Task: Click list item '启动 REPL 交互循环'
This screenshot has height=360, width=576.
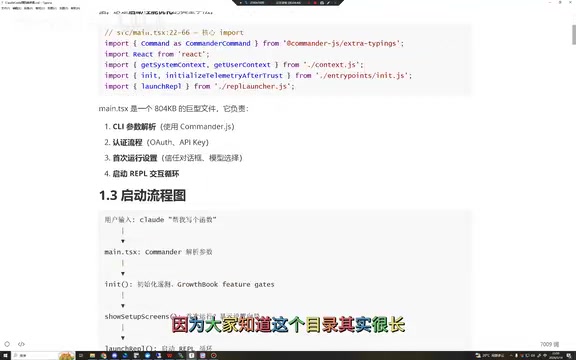Action: pos(146,174)
